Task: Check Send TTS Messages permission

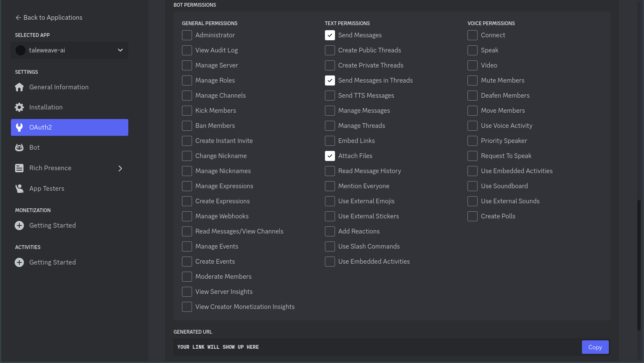Action: (330, 96)
